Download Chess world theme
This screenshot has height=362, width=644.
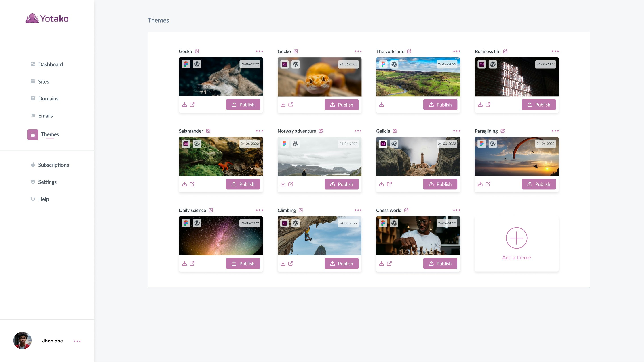click(382, 264)
